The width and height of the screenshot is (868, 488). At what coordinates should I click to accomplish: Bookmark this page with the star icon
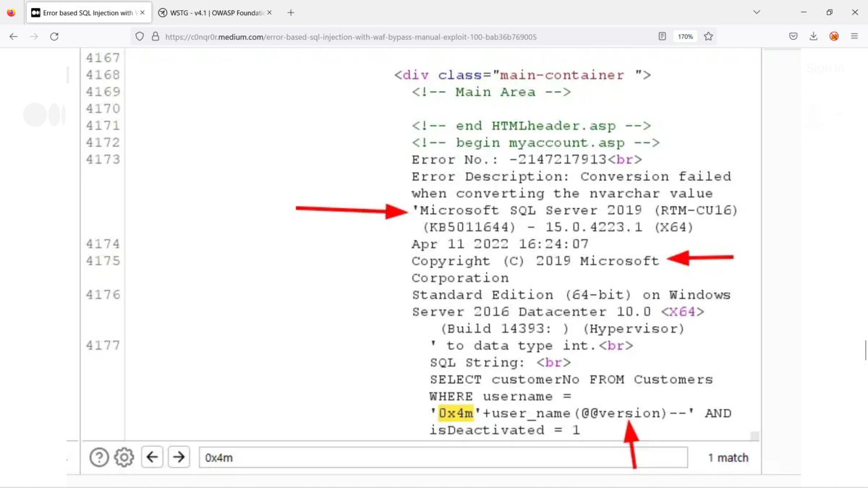(708, 36)
